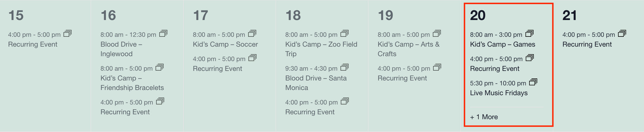Open Recurring Event on day 15
This screenshot has width=644, height=132.
coord(33,44)
